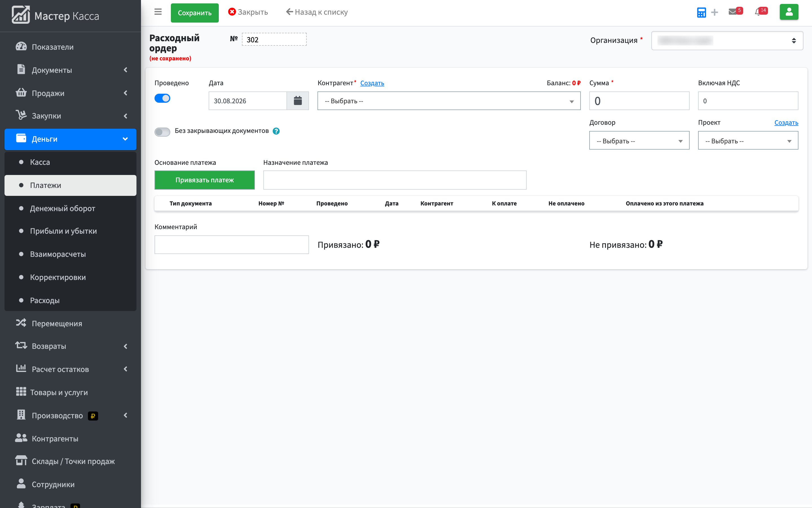
Task: Click Назад к списку link
Action: 317,12
